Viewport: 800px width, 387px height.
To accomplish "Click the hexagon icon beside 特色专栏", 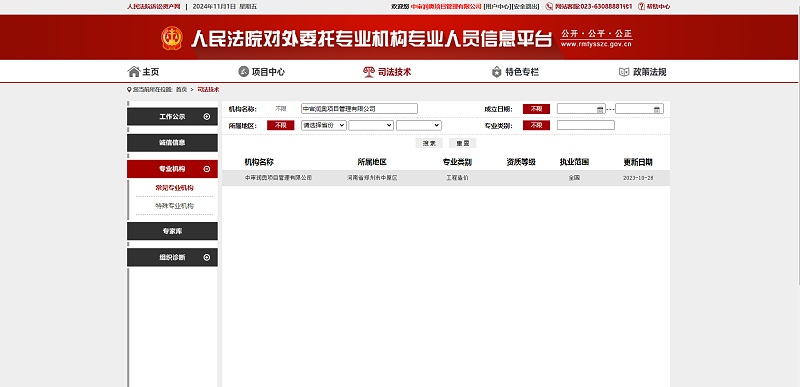I will coord(496,72).
